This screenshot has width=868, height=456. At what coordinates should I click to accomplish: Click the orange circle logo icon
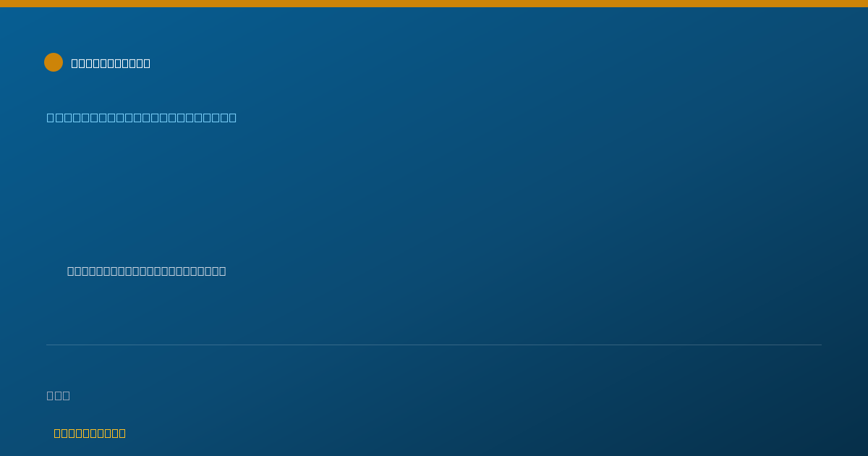[x=54, y=62]
